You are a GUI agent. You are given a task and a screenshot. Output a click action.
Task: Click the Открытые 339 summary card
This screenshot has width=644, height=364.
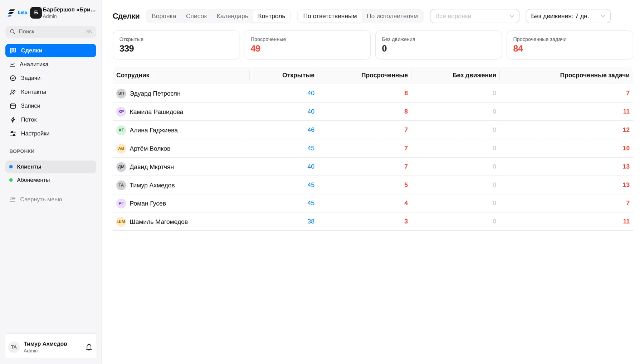176,45
